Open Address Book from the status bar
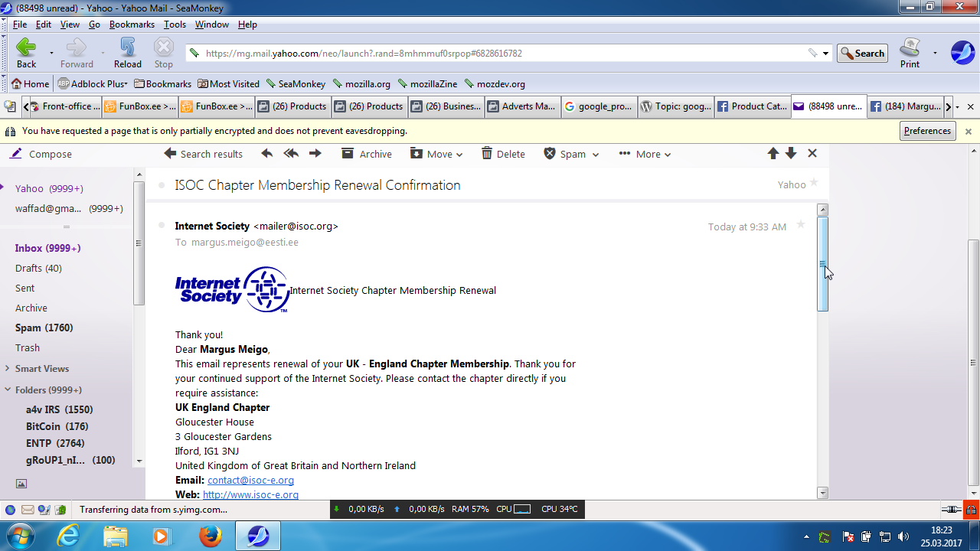Image resolution: width=980 pixels, height=551 pixels. pos(60,510)
